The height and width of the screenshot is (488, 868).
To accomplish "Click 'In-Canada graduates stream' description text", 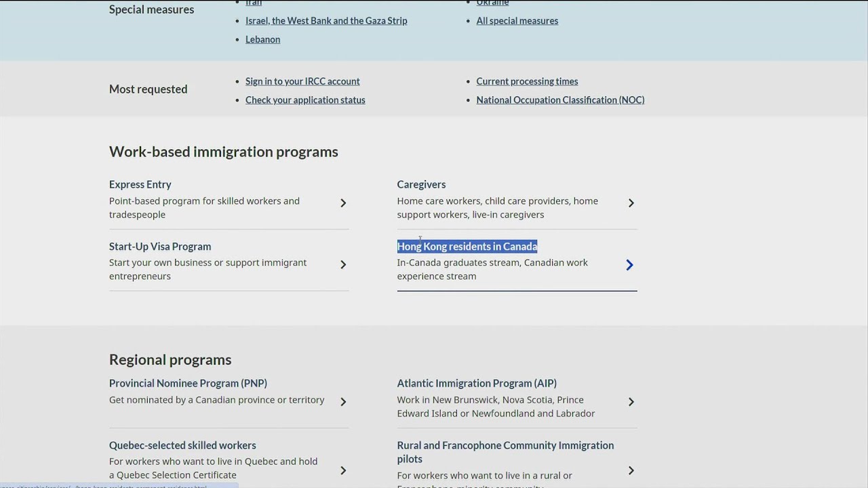I will [x=492, y=269].
